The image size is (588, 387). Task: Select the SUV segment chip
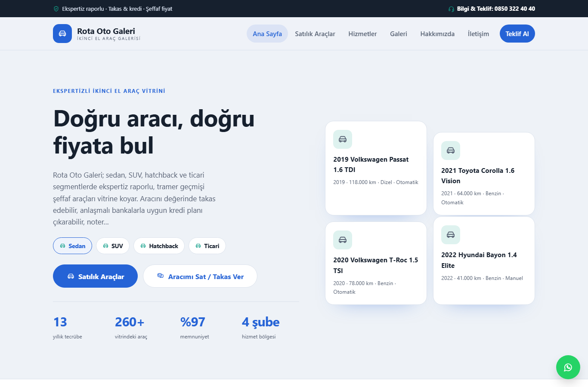(113, 246)
